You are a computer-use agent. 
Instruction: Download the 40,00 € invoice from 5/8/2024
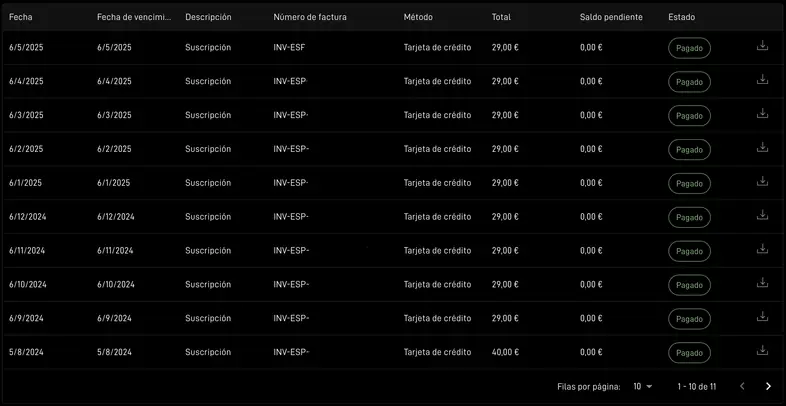762,350
